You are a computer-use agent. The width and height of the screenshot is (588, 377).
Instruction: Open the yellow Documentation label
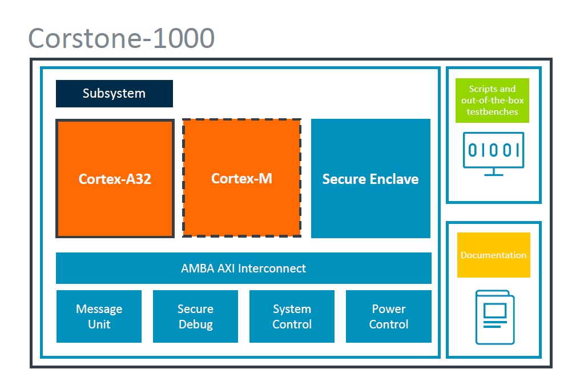coord(493,255)
